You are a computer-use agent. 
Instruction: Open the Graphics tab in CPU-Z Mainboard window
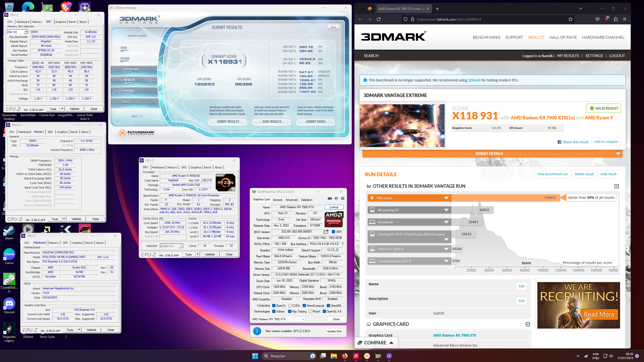point(77,243)
